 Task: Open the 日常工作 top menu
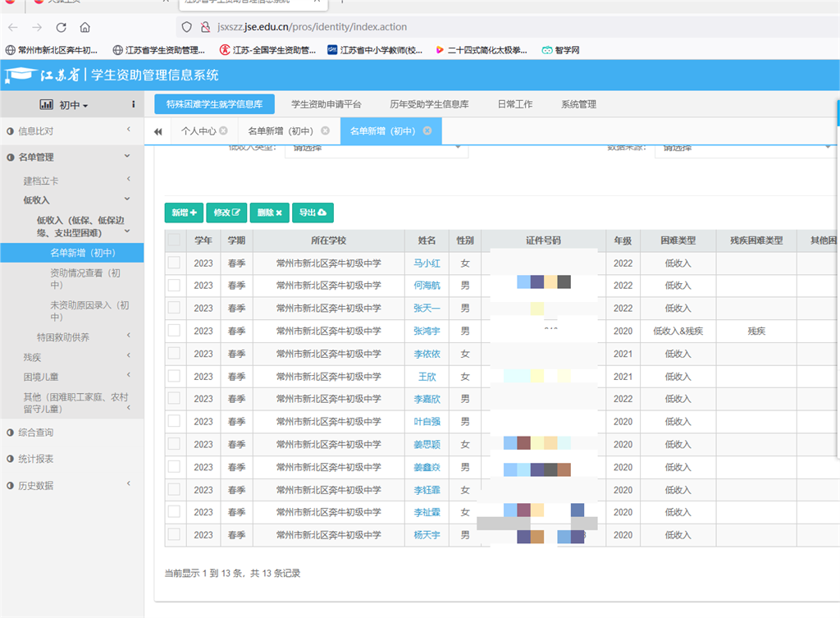[515, 104]
